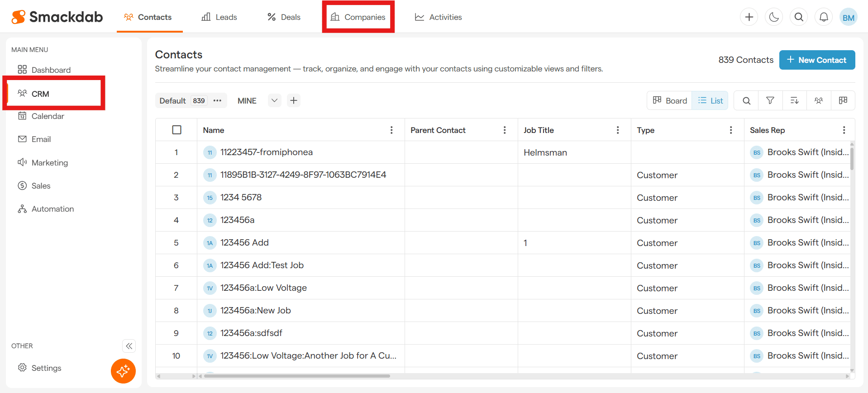Screen dimensions: 868x393
Task: Open Default view three-dot options
Action: coord(217,100)
